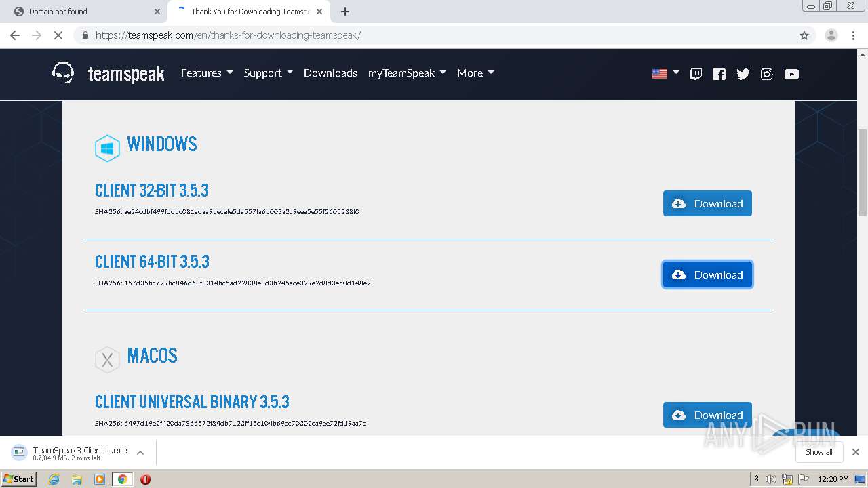Open the YouTube social icon
The width and height of the screenshot is (868, 488).
click(x=791, y=74)
